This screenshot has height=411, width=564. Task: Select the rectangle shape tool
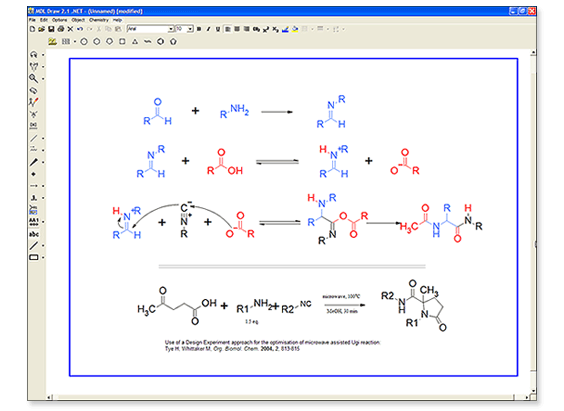click(33, 257)
